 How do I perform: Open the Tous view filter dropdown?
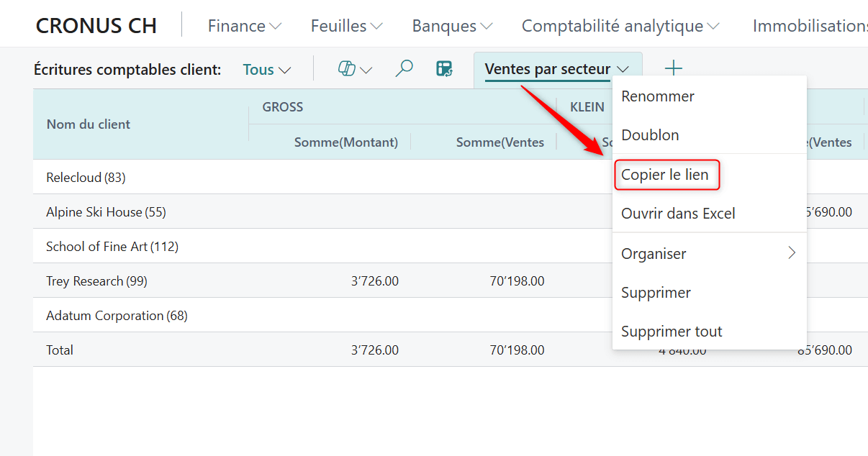point(266,70)
